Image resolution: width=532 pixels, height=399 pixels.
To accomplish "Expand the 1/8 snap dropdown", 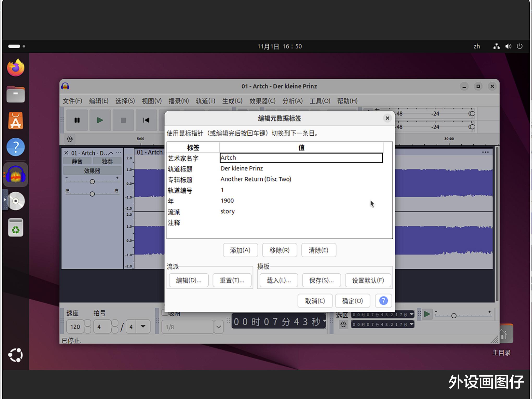I will point(219,327).
